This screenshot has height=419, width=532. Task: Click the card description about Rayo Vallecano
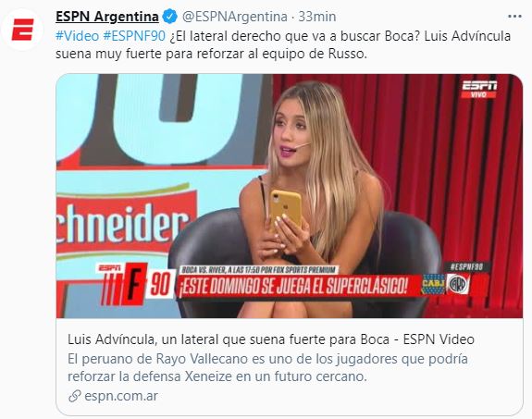tap(267, 368)
